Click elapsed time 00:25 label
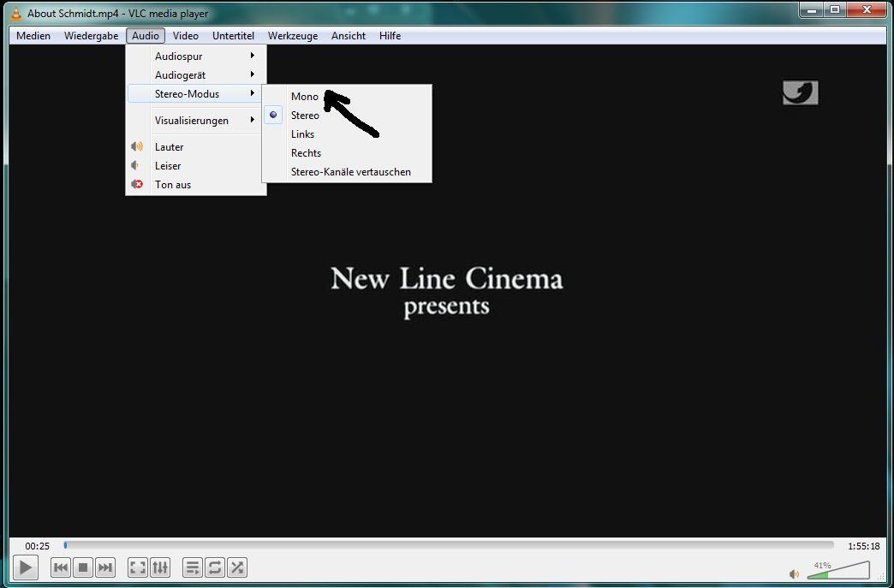 (x=37, y=546)
